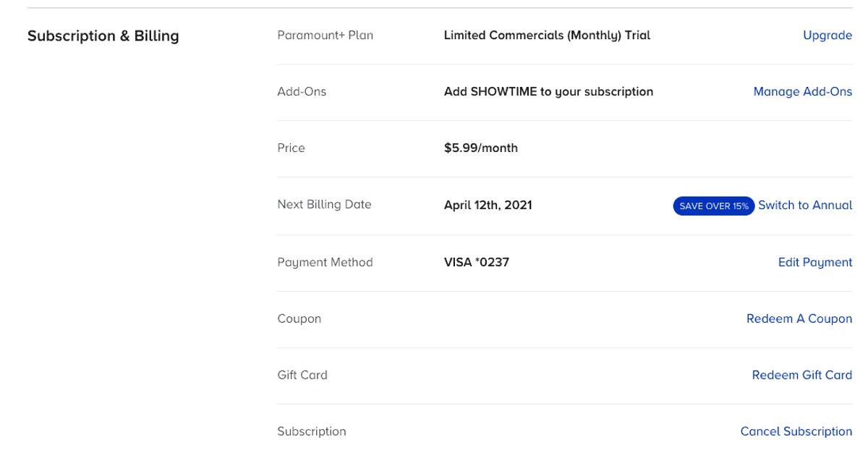Click the SAVE OVER 15% badge

[x=713, y=206]
